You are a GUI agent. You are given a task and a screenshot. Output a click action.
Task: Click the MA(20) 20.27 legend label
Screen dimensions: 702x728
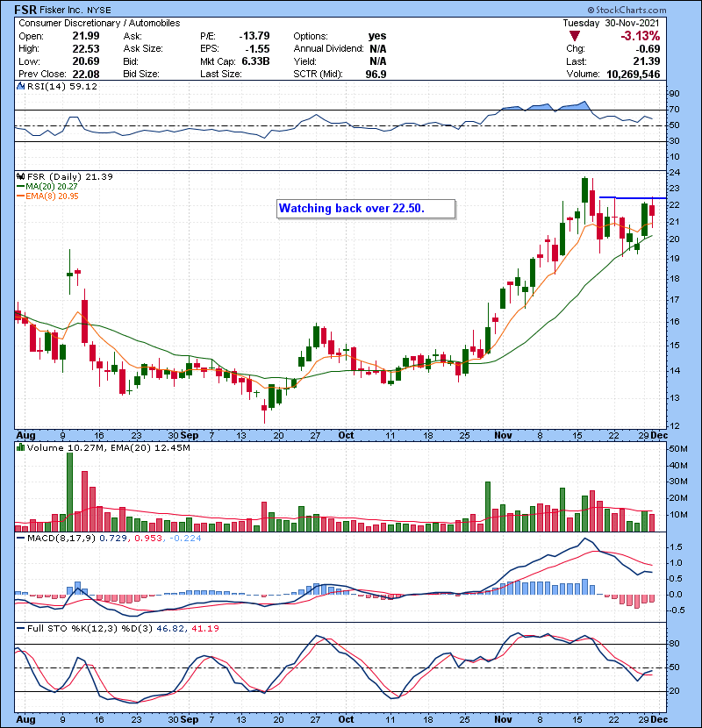[x=52, y=186]
